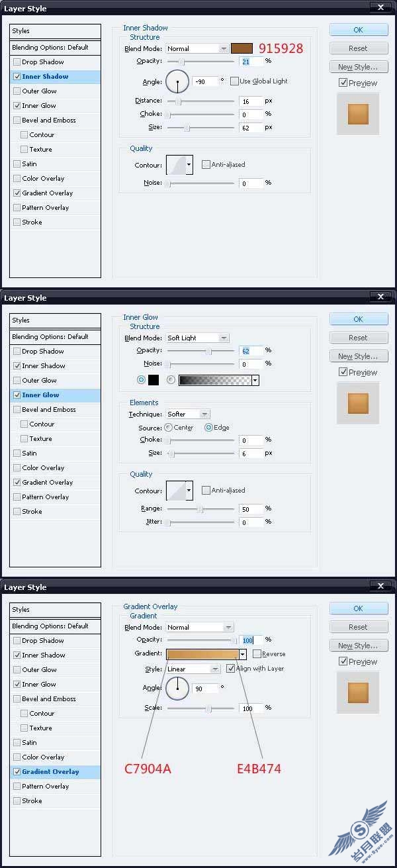
Task: Open Blend Mode dropdown in Inner Shadow dialog
Action: (x=197, y=48)
